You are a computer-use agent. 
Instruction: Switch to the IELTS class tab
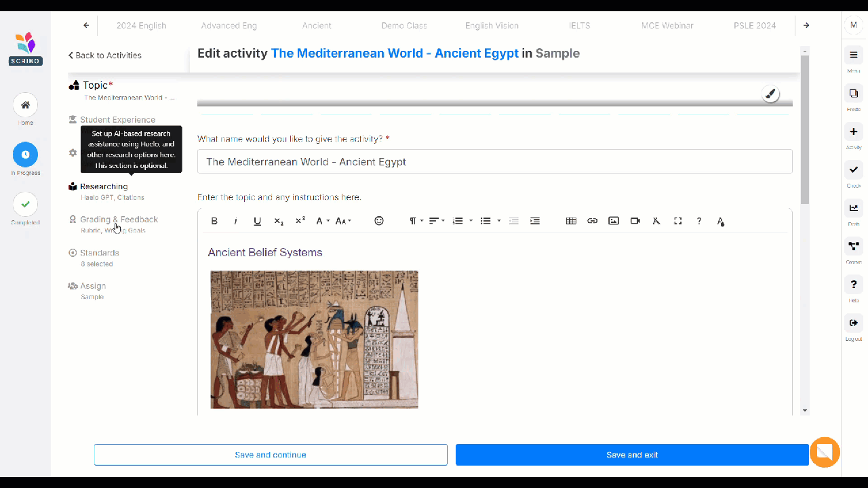pos(579,26)
